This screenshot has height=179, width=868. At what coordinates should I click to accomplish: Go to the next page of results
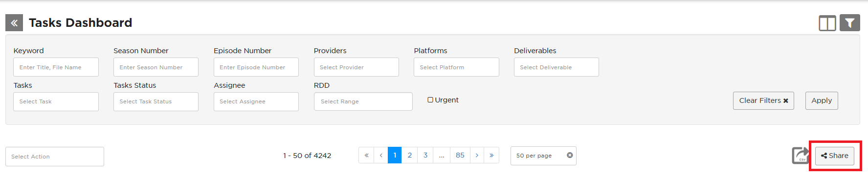[x=477, y=155]
